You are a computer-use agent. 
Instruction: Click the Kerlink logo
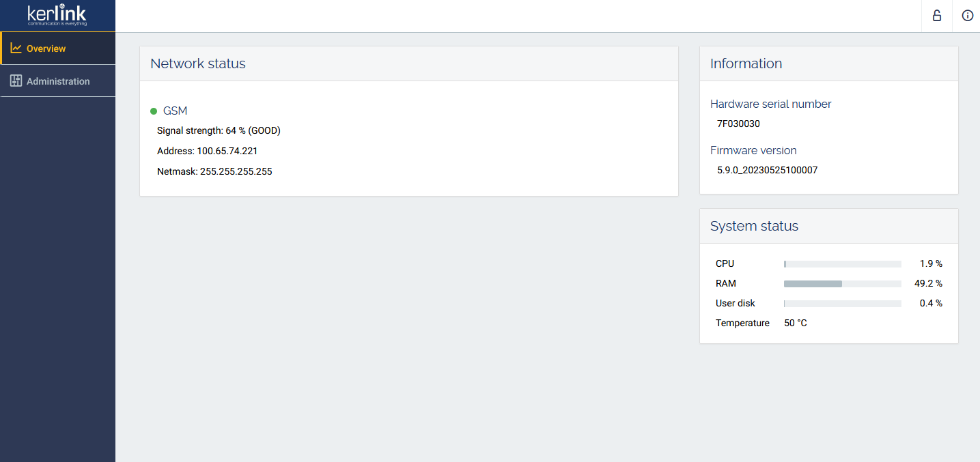pos(57,16)
